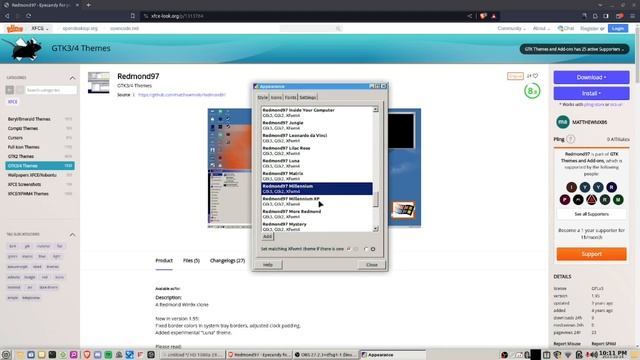Switch to OBS window in the taskbar

tap(325, 355)
